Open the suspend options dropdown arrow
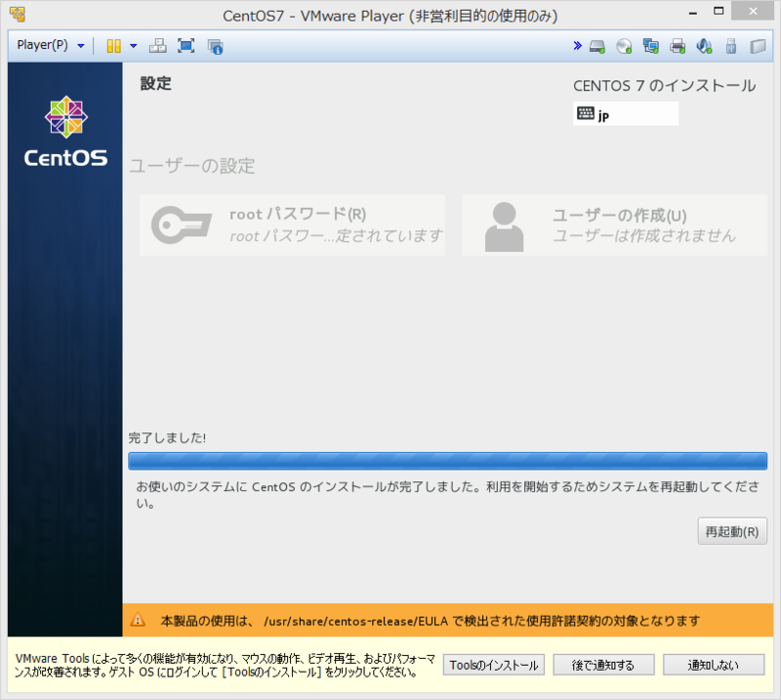 coord(132,46)
